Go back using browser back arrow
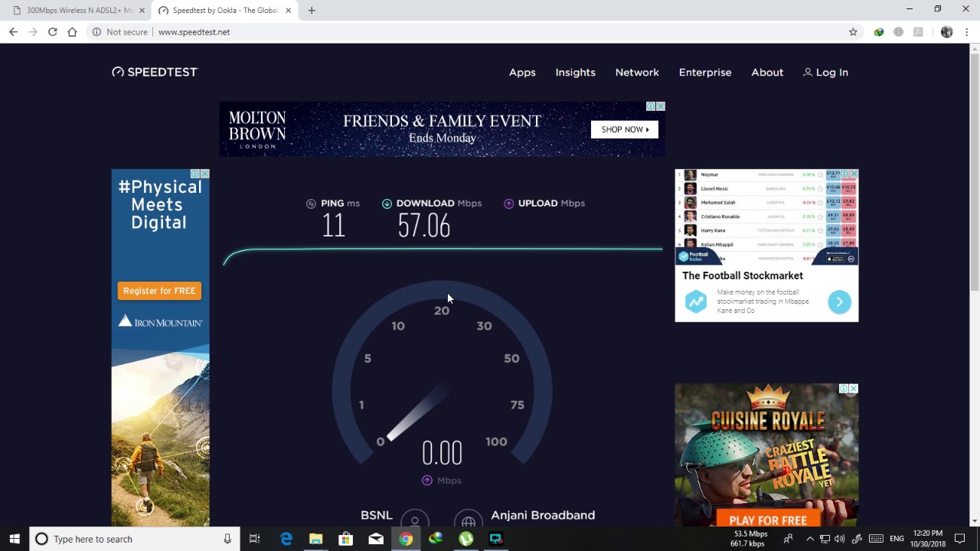Screen dimensions: 980x551 [13, 32]
